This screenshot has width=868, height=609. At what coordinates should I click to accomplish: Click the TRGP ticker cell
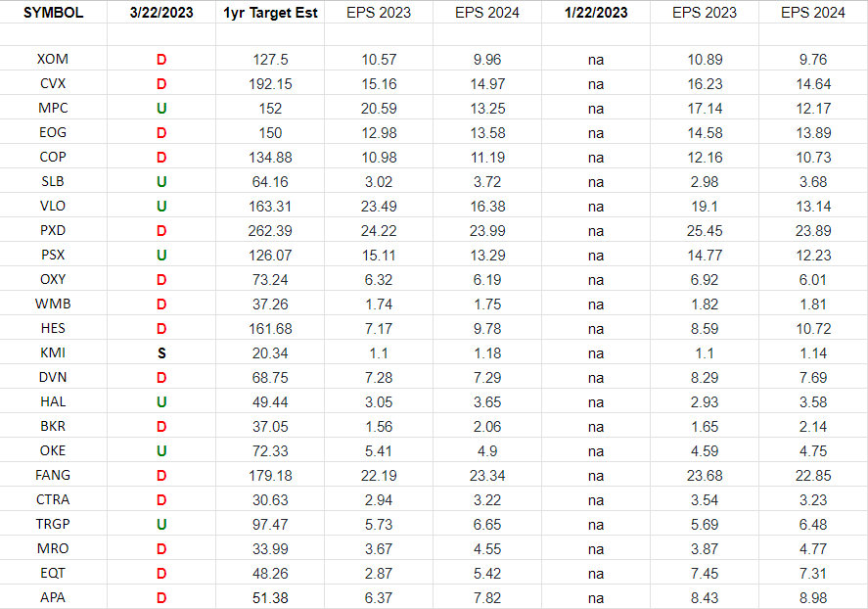click(x=53, y=524)
